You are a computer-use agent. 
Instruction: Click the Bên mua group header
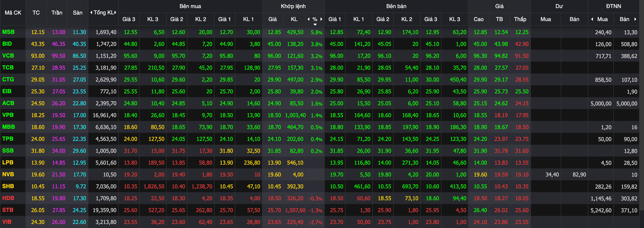coord(190,6)
